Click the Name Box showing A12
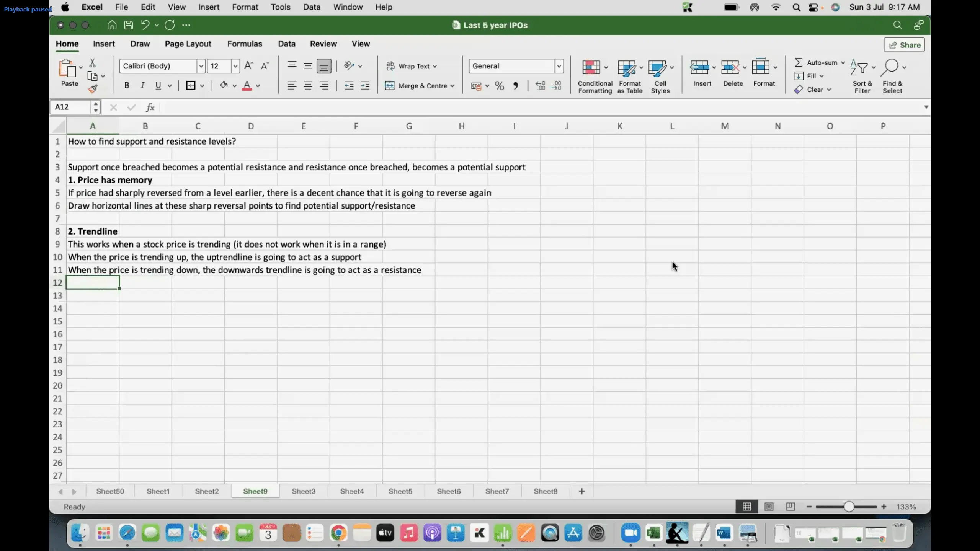The height and width of the screenshot is (551, 980). click(71, 107)
